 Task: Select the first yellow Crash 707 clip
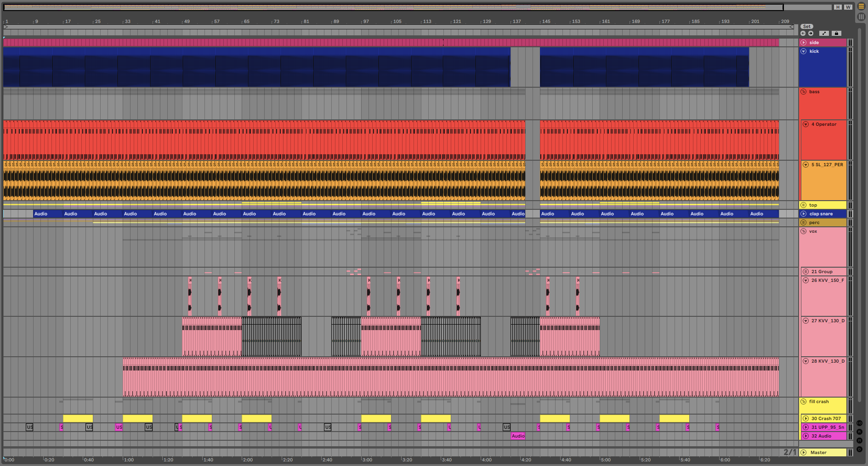78,419
